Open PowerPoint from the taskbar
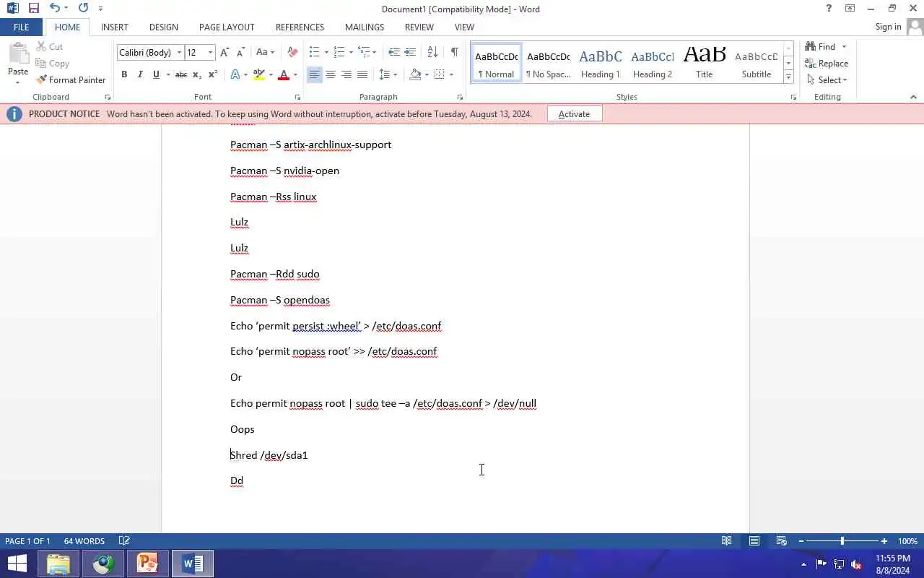The image size is (924, 578). point(147,564)
